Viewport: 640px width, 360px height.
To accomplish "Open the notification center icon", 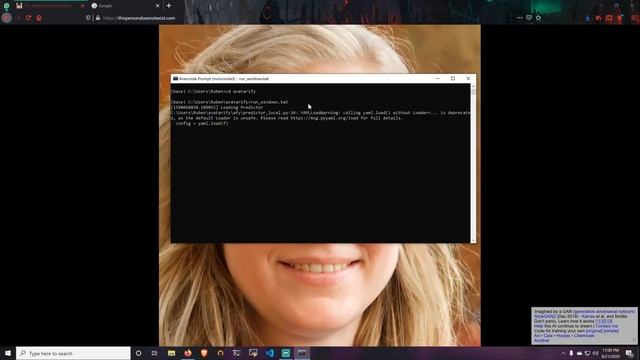I will (x=629, y=353).
